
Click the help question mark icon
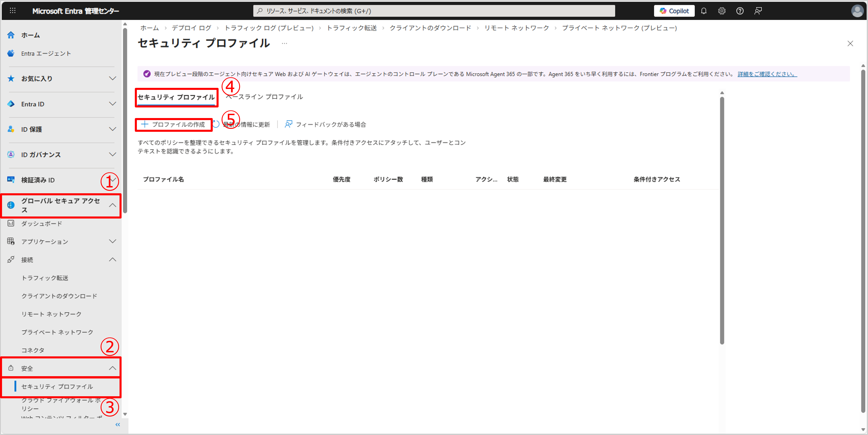click(740, 11)
